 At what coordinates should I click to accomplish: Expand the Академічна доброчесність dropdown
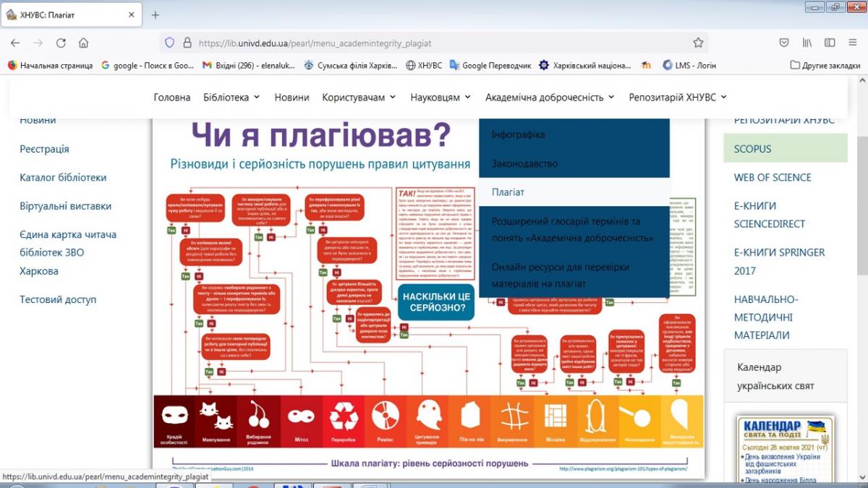(550, 97)
